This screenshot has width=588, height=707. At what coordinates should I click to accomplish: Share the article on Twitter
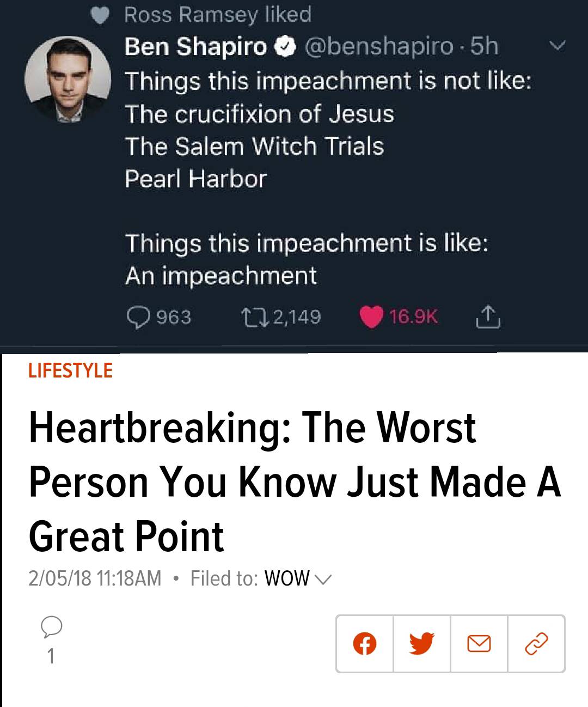[422, 644]
